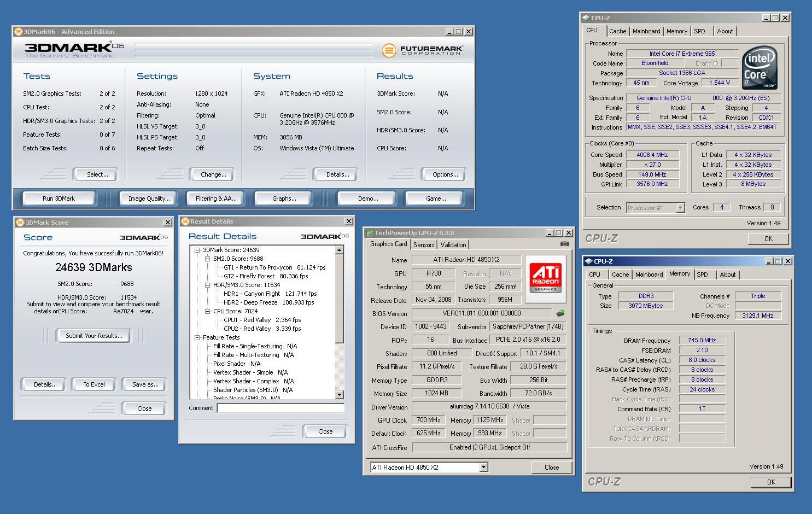Image resolution: width=812 pixels, height=514 pixels.
Task: Click the Game... button
Action: (x=435, y=198)
